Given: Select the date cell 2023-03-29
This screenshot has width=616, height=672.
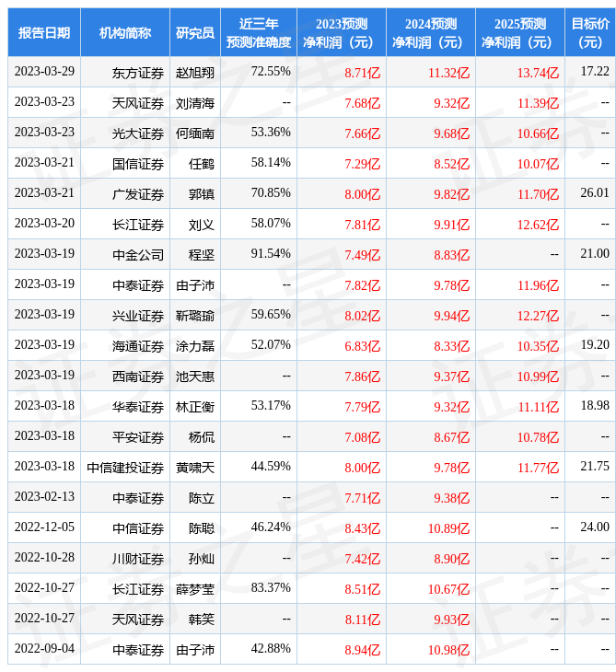Looking at the screenshot, I should pos(44,72).
